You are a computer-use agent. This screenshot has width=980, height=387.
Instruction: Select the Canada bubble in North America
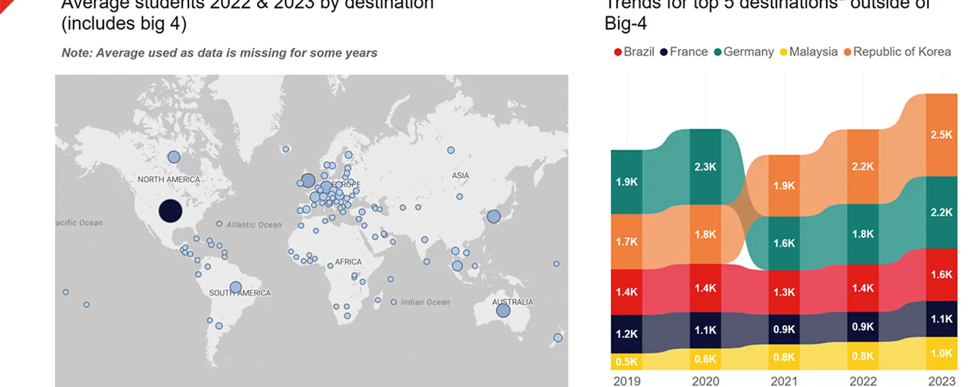174,157
